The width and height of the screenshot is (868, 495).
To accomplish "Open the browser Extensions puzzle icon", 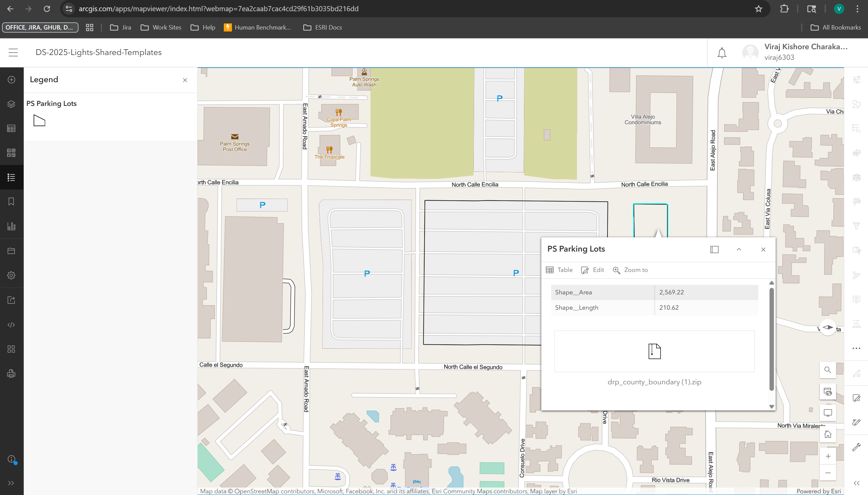I will pyautogui.click(x=784, y=9).
